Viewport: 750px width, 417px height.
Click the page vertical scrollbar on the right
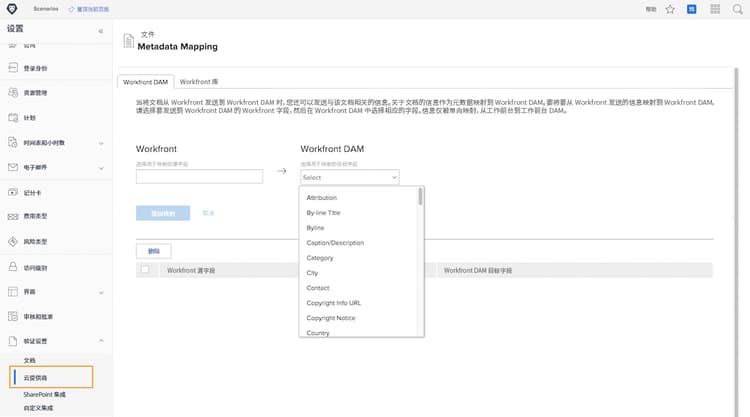pos(736,242)
